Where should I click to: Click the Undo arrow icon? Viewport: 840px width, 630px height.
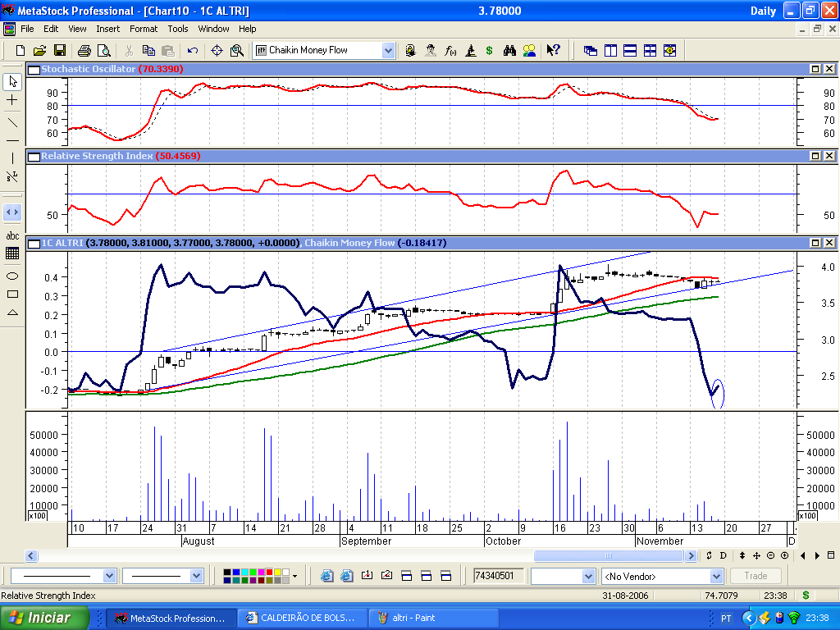pos(192,51)
